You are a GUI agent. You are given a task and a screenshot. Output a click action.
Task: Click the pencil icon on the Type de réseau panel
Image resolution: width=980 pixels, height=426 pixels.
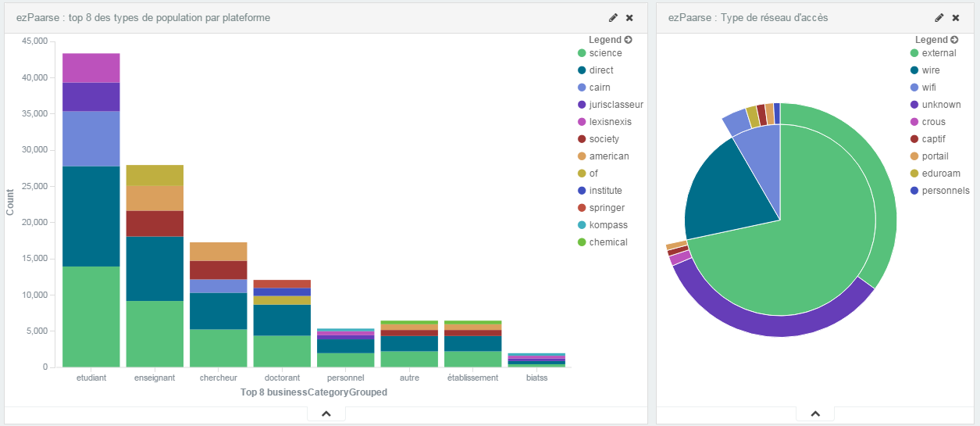(939, 17)
